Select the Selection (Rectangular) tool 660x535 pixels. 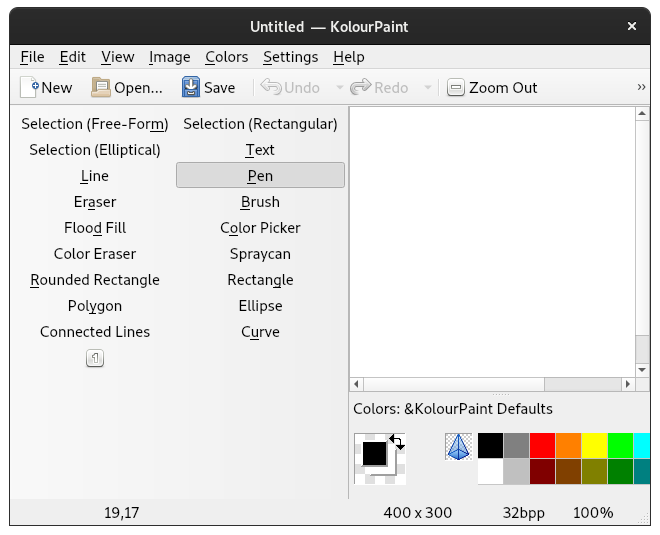260,124
